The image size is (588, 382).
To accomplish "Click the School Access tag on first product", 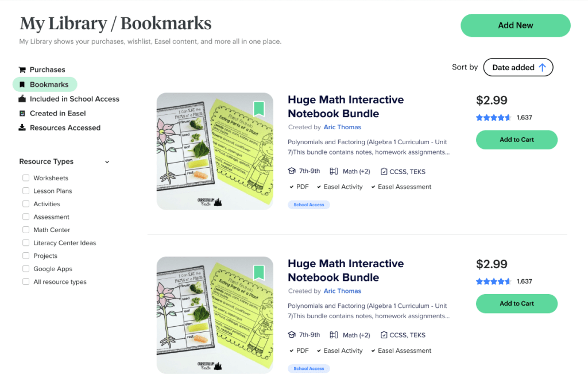I will point(308,204).
